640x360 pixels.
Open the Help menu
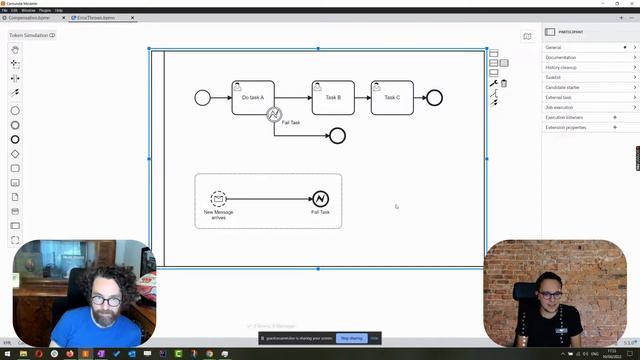[59, 10]
